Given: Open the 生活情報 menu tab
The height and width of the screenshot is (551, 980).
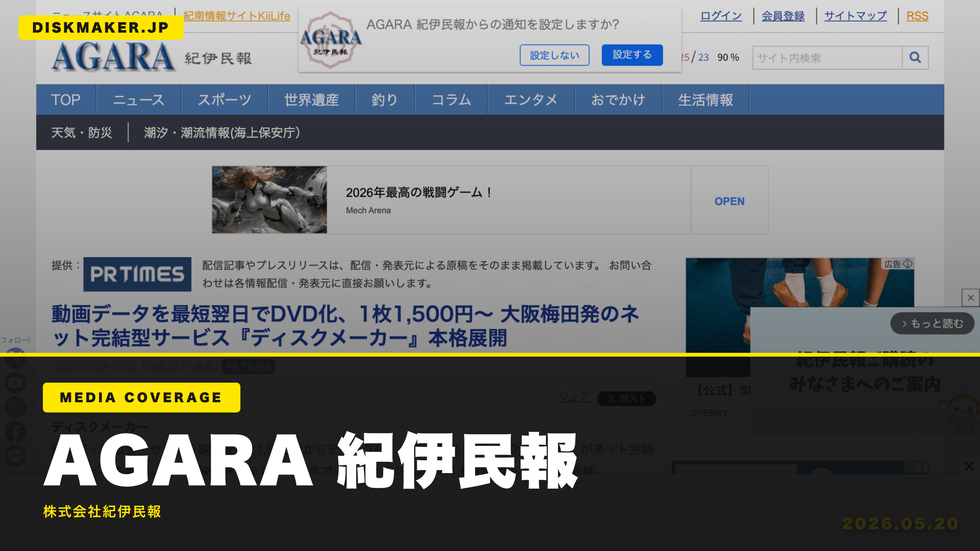Looking at the screenshot, I should [706, 99].
